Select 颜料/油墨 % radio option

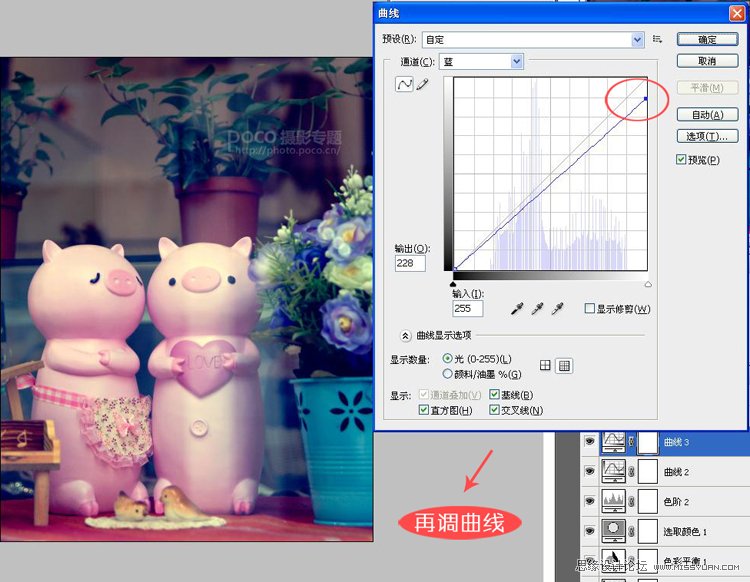coord(448,373)
